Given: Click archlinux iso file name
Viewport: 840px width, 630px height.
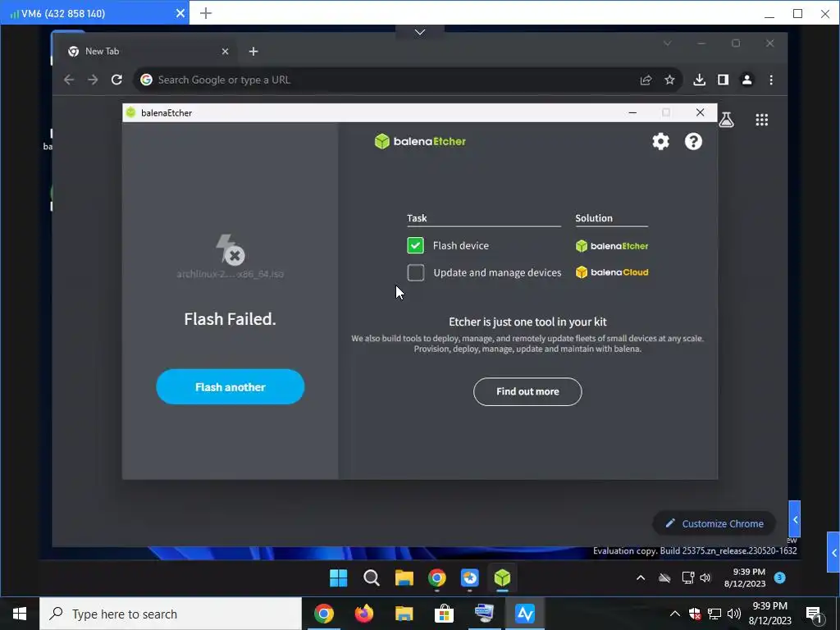Looking at the screenshot, I should click(x=231, y=274).
